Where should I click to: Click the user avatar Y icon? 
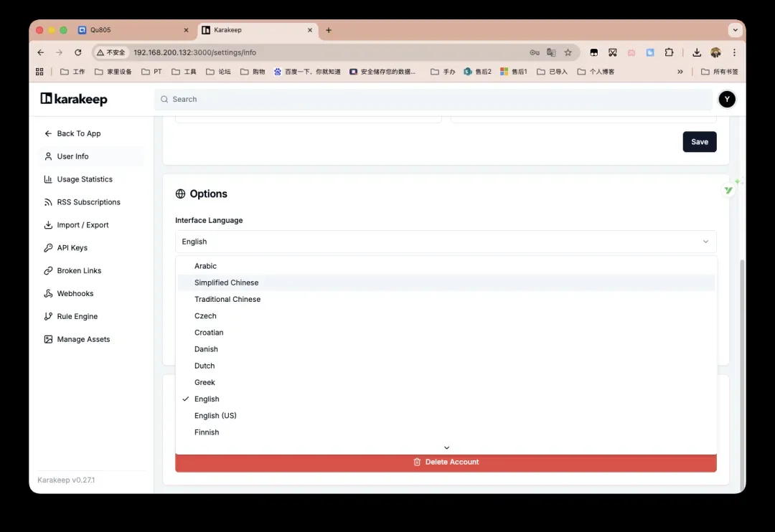click(x=727, y=100)
